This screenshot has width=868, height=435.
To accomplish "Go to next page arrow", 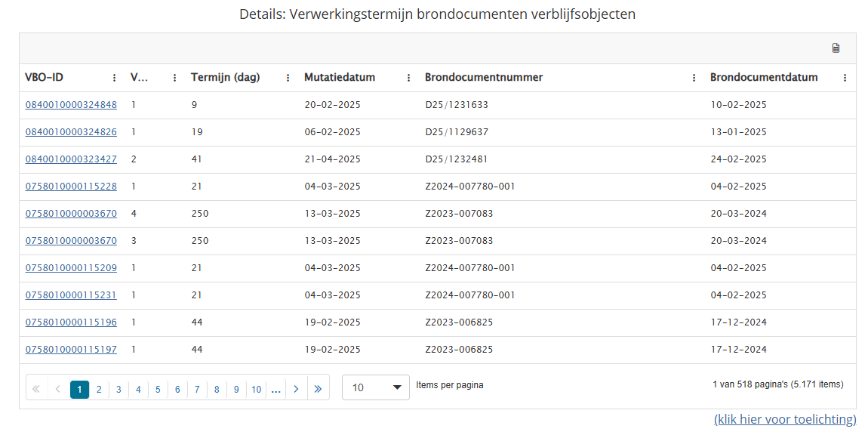I will (x=296, y=389).
